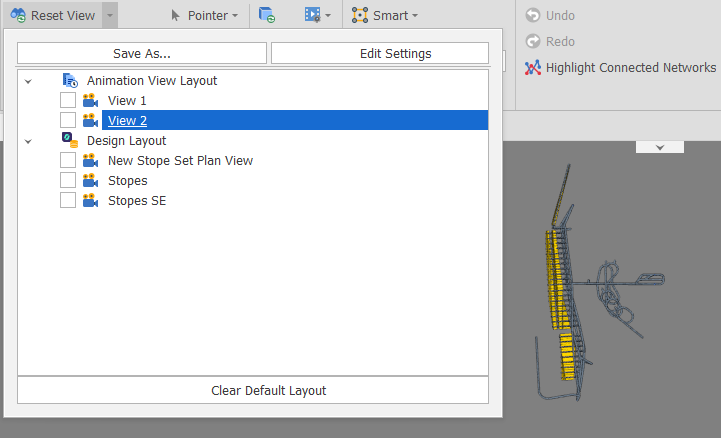
Task: Click the New Stope Set Plan View camera icon
Action: [x=91, y=160]
